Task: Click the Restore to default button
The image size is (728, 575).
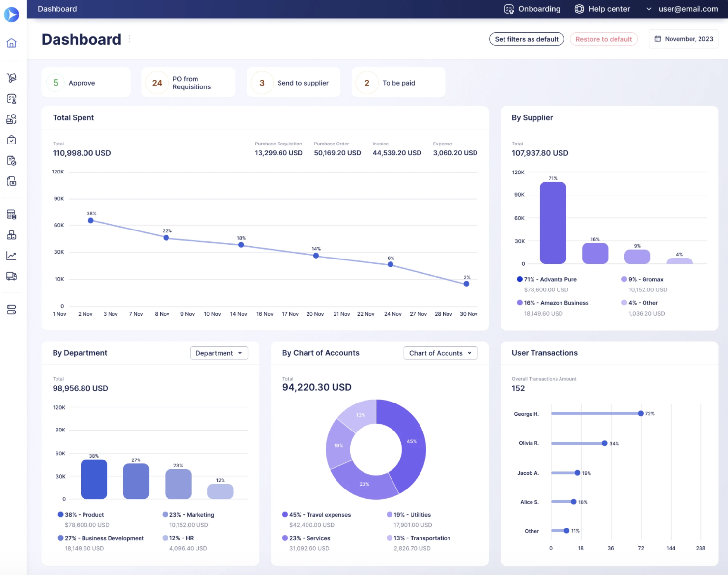Action: point(603,39)
